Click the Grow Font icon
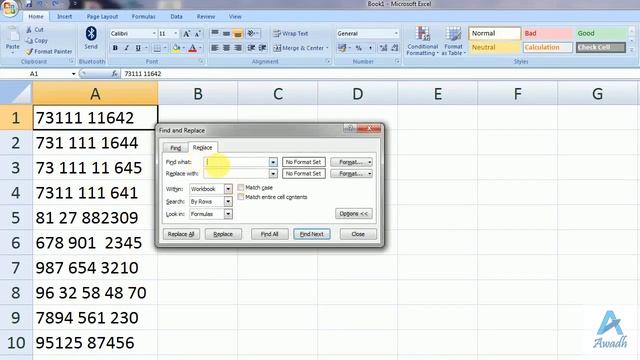The image size is (640, 360). (186, 33)
